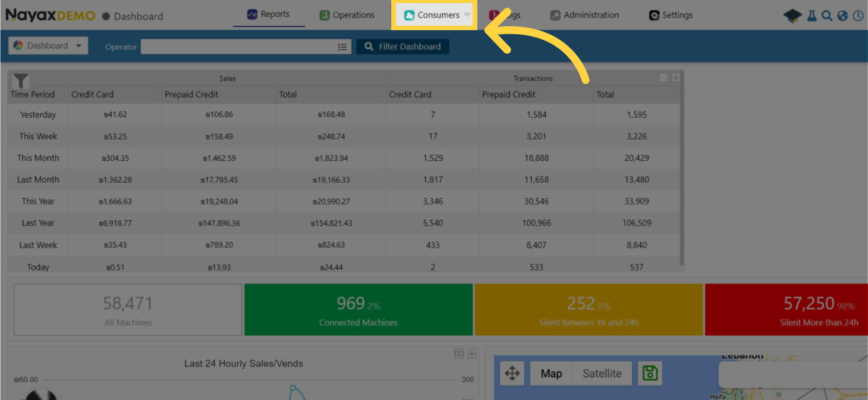
Task: Open the Consumers menu
Action: point(434,15)
